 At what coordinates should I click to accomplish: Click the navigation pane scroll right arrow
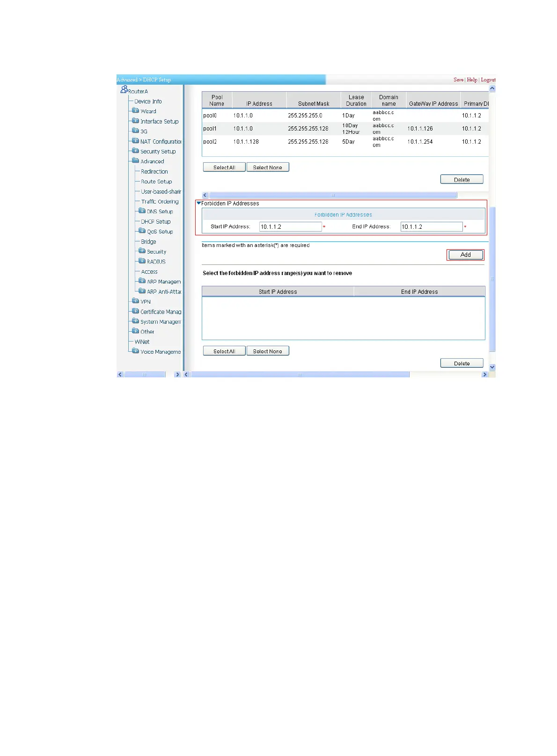pyautogui.click(x=177, y=374)
